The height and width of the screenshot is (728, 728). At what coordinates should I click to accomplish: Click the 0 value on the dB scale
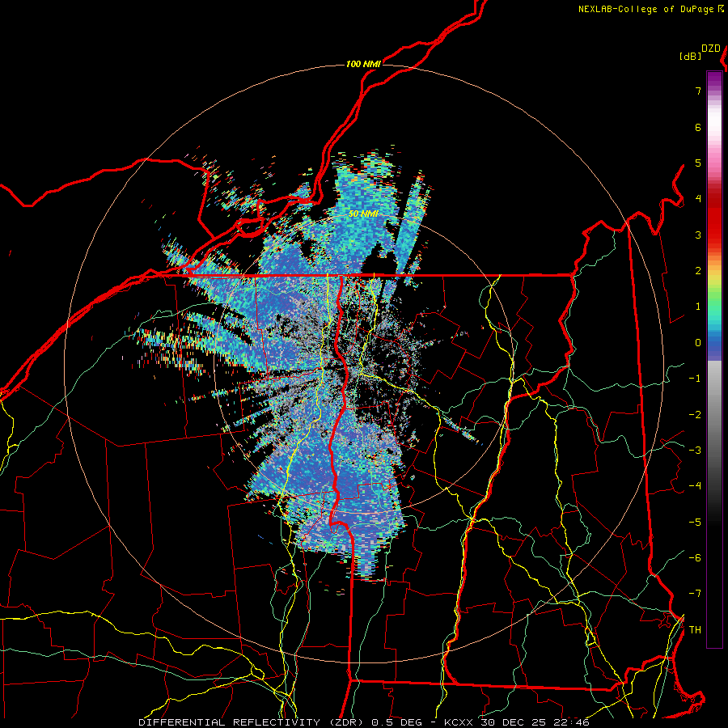(x=698, y=343)
